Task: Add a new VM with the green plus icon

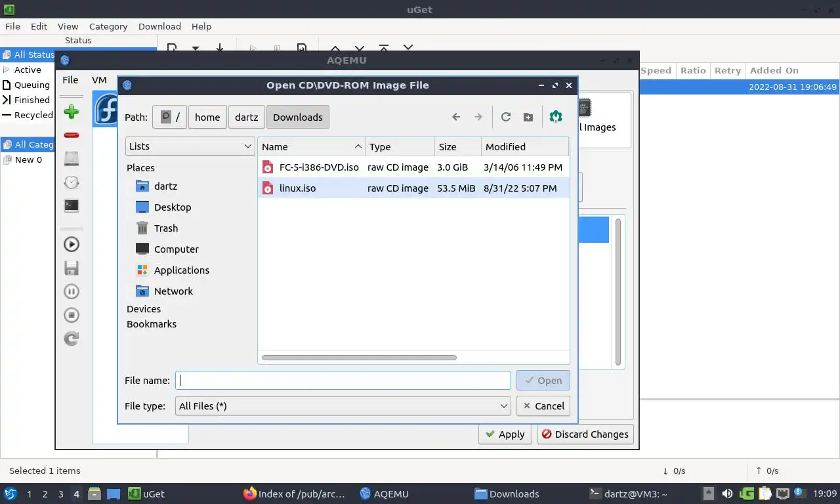Action: coord(72,112)
